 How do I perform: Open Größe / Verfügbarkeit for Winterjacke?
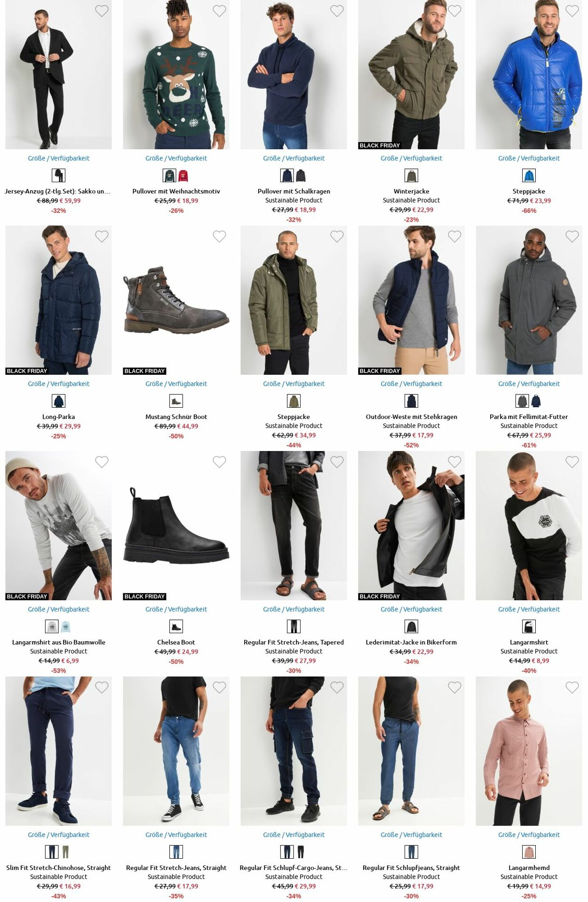click(411, 158)
